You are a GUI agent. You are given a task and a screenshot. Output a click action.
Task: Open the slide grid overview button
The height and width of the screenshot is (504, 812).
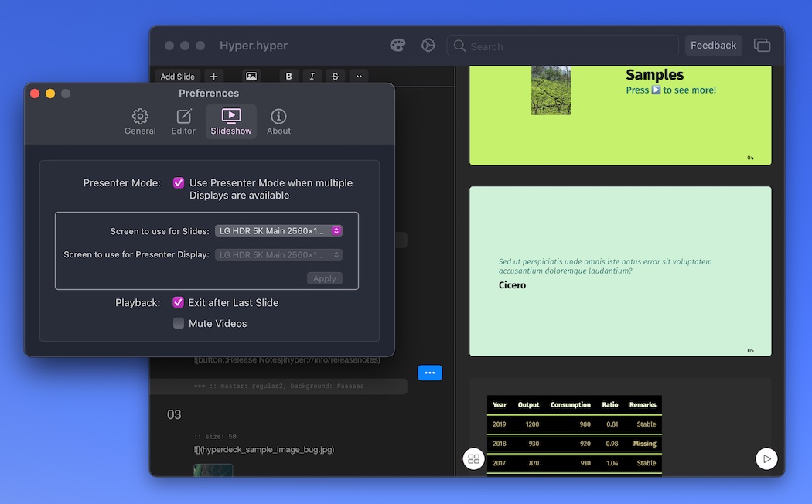point(473,459)
